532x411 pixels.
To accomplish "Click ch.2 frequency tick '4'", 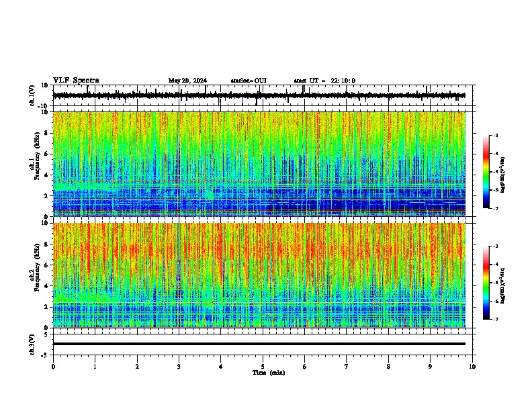I will coord(47,286).
